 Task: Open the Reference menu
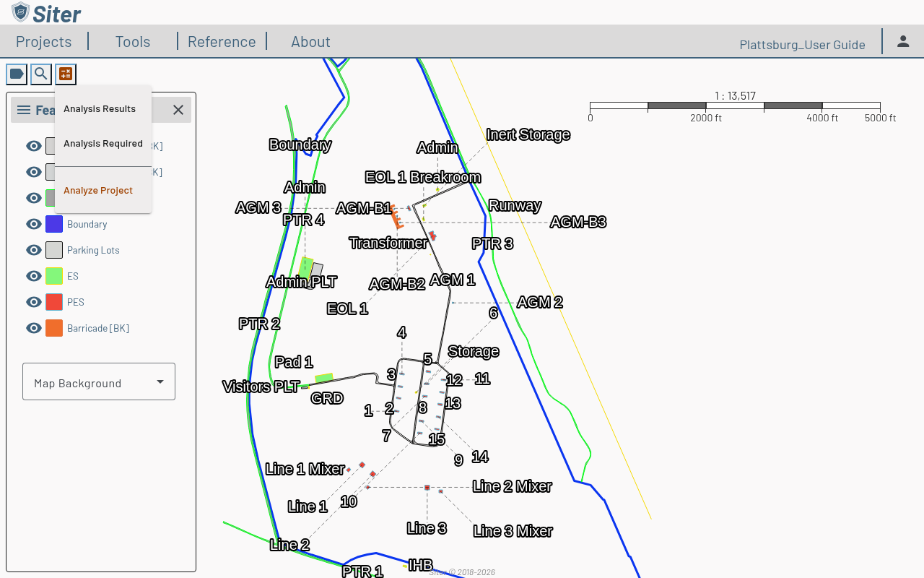[222, 41]
